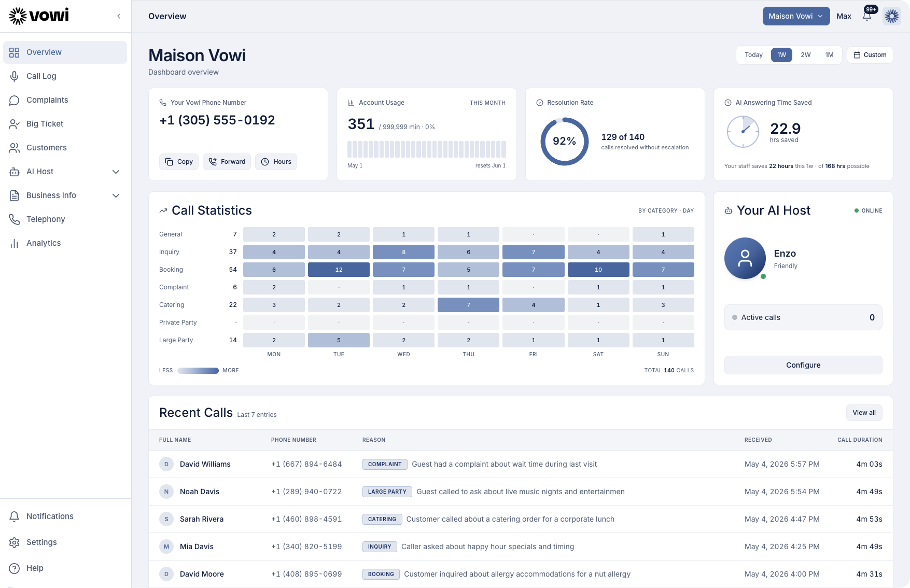
Task: Switch to the 2W time range
Action: (x=805, y=55)
